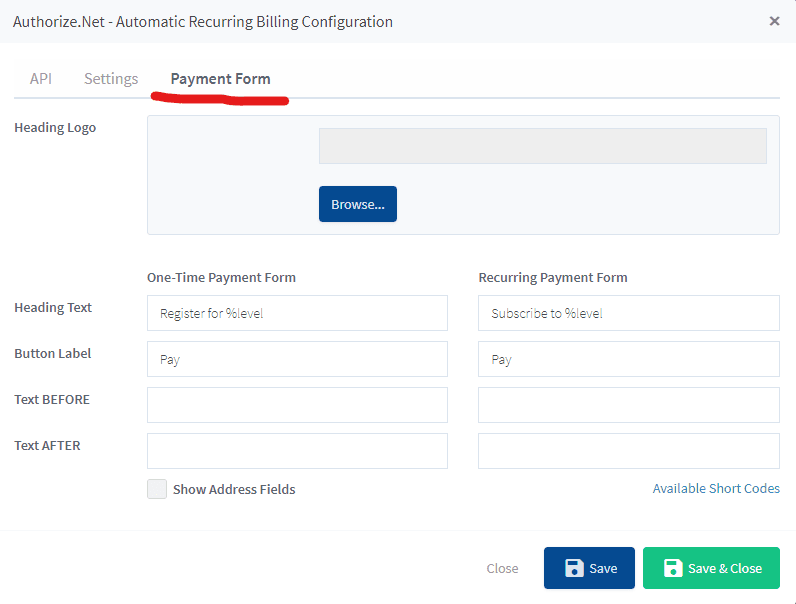This screenshot has width=796, height=604.
Task: Click the Heading Text label
Action: (53, 308)
